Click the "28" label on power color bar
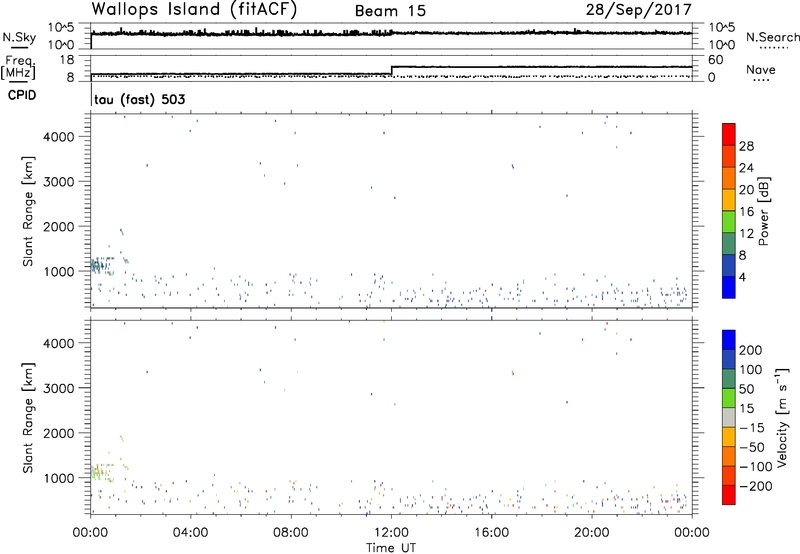Screen dimensions: 800x554 746,146
